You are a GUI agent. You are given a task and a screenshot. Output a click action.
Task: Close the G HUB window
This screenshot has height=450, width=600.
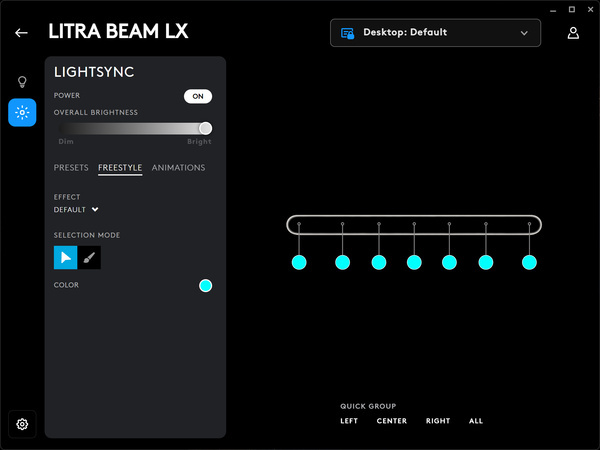(x=590, y=9)
